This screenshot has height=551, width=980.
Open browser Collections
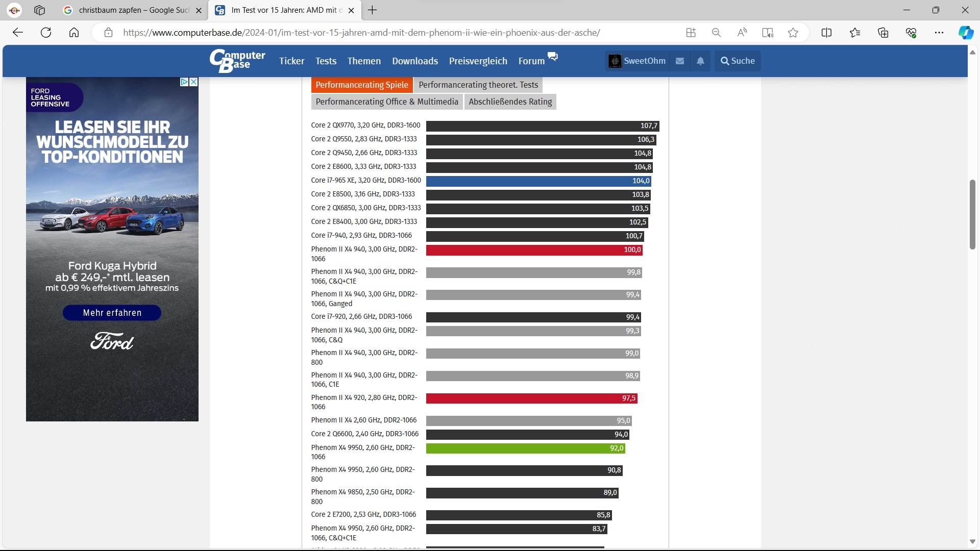(x=883, y=33)
